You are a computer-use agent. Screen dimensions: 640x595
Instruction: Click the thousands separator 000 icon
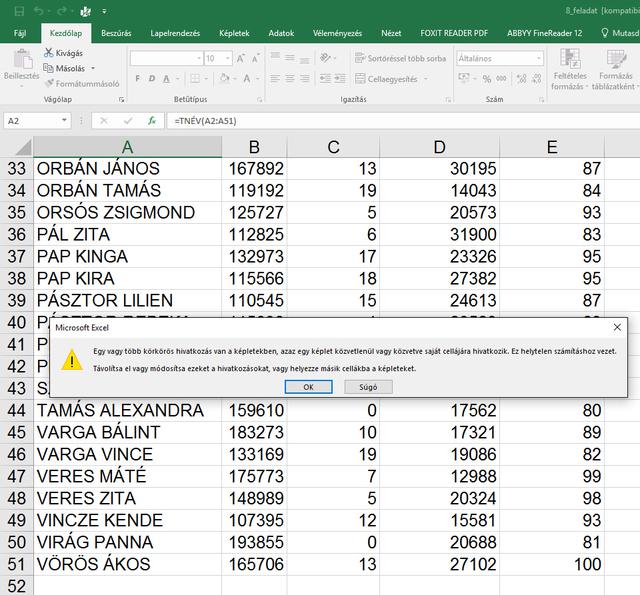pos(501,78)
